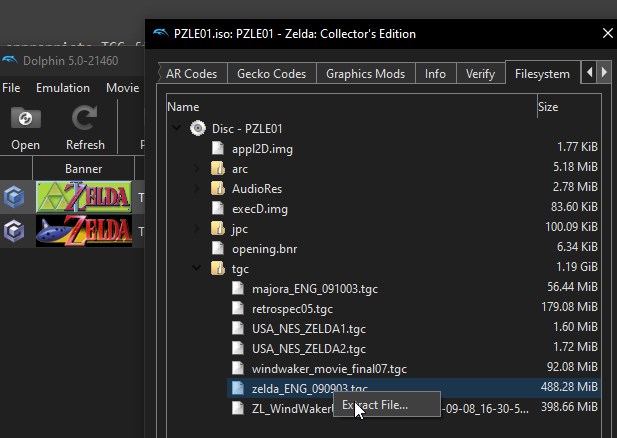Select retrospec05.tgc file name
Screen dimensions: 617x438
click(x=292, y=309)
